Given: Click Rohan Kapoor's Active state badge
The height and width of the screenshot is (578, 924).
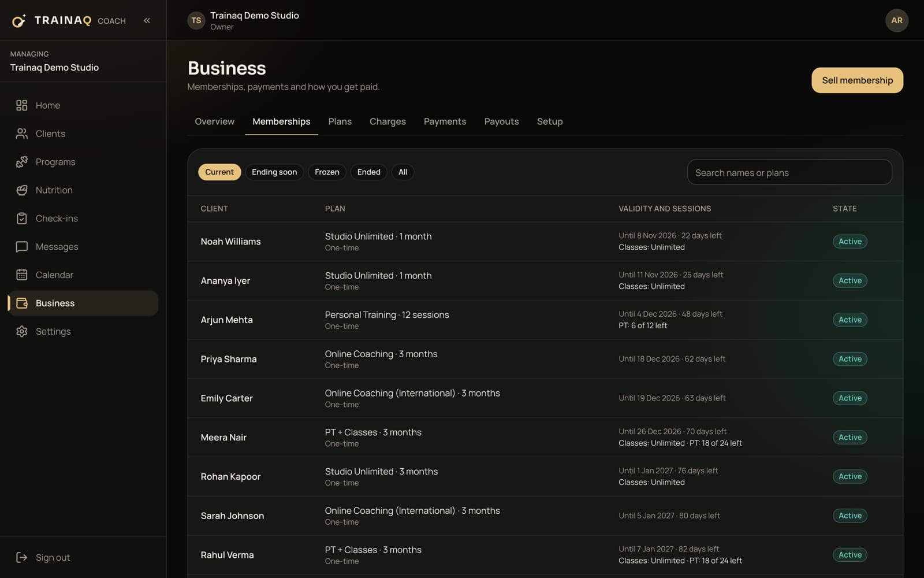Looking at the screenshot, I should 850,477.
